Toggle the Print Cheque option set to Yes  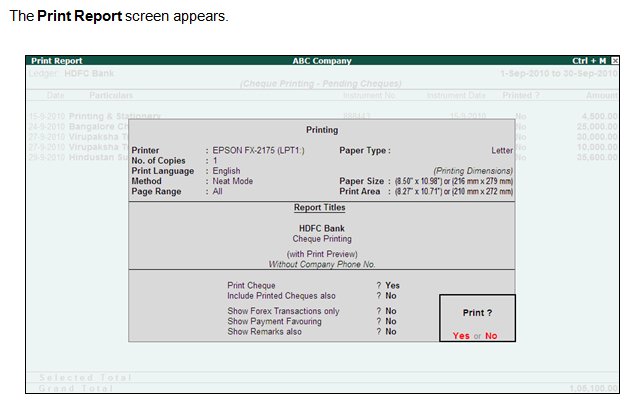pyautogui.click(x=392, y=285)
